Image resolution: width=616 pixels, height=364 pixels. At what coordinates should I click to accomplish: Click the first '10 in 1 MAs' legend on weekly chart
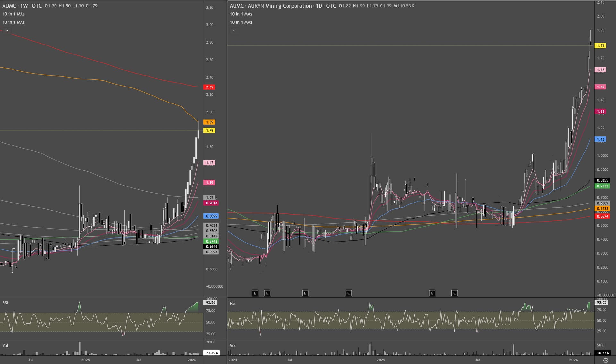pyautogui.click(x=13, y=14)
